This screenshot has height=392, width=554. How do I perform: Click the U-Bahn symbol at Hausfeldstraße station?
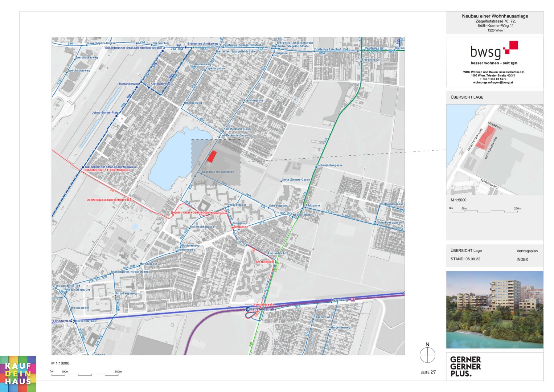247,309
